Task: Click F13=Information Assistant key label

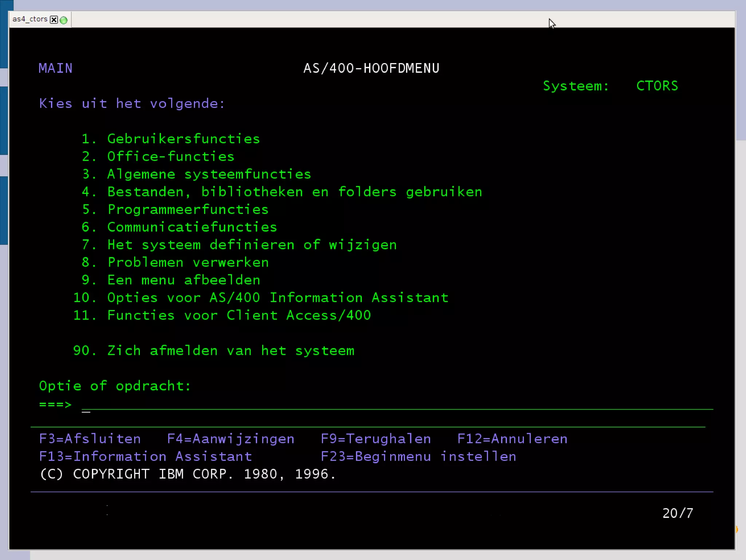Action: tap(145, 457)
